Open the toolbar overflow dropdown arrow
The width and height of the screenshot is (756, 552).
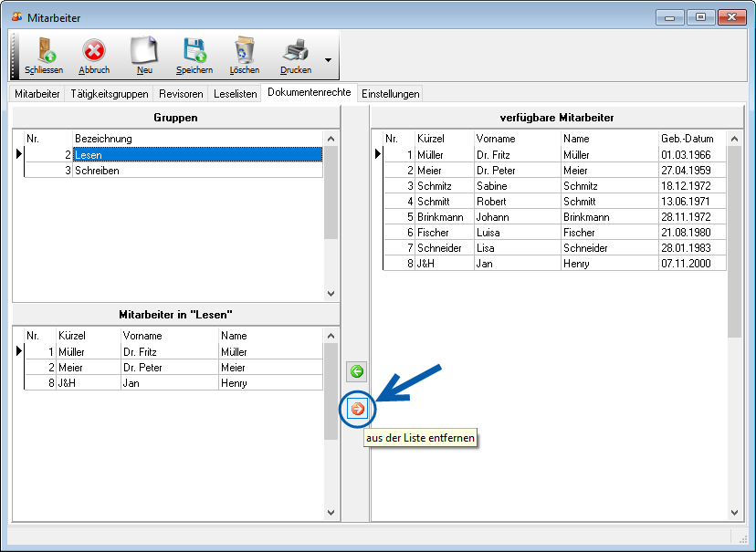(328, 61)
